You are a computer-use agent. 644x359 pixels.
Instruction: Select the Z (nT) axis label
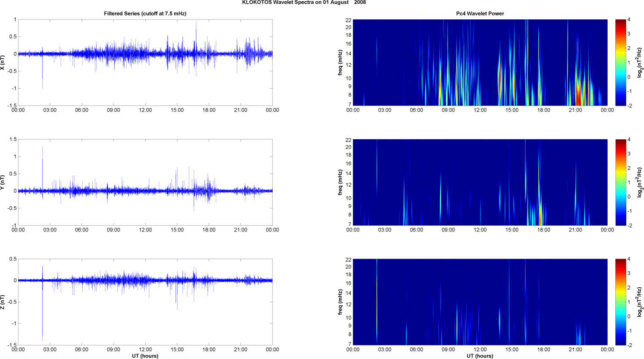3,302
